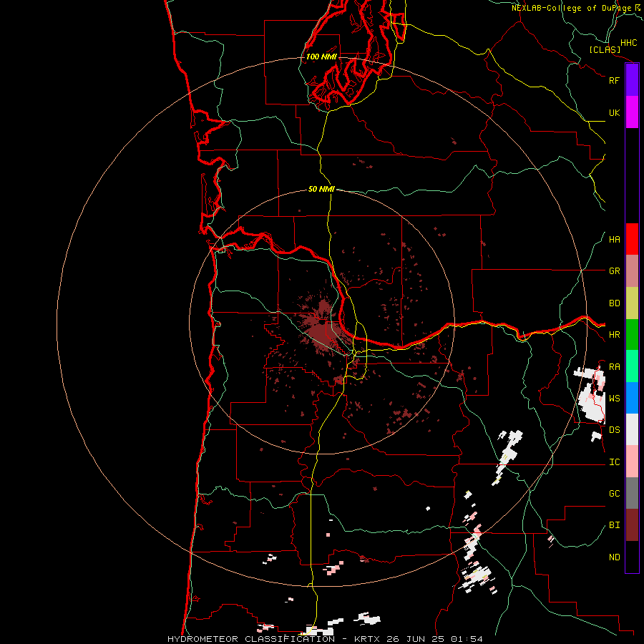This screenshot has height=644, width=644.
Task: Select the GR legend color block
Action: point(632,271)
